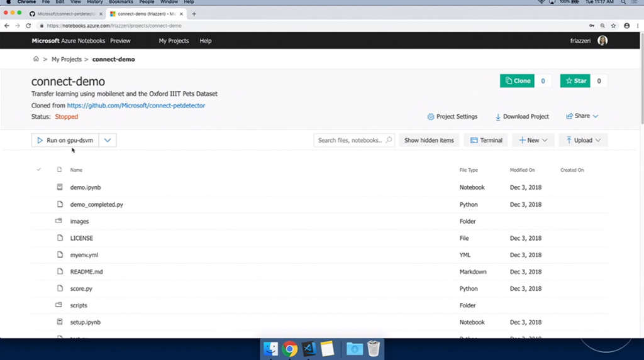Click the Name column header
This screenshot has height=360, width=644.
tap(76, 170)
